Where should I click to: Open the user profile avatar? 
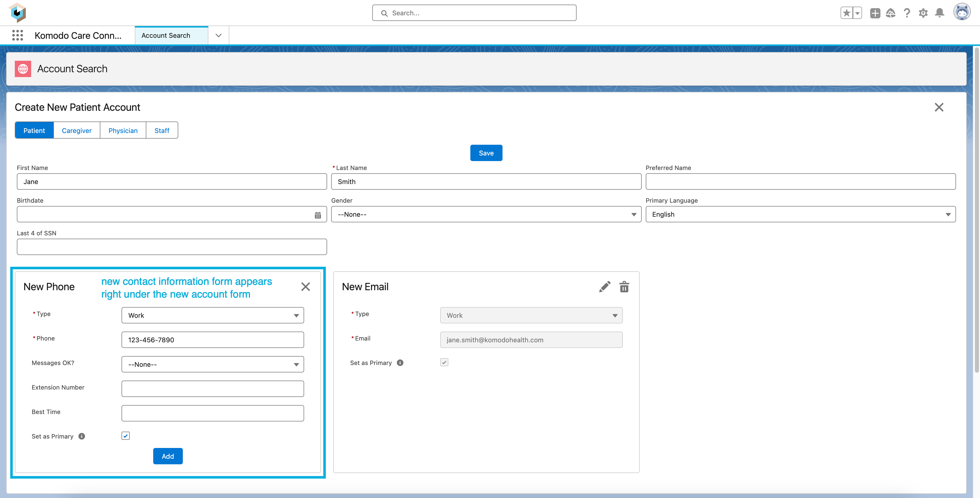click(x=962, y=12)
